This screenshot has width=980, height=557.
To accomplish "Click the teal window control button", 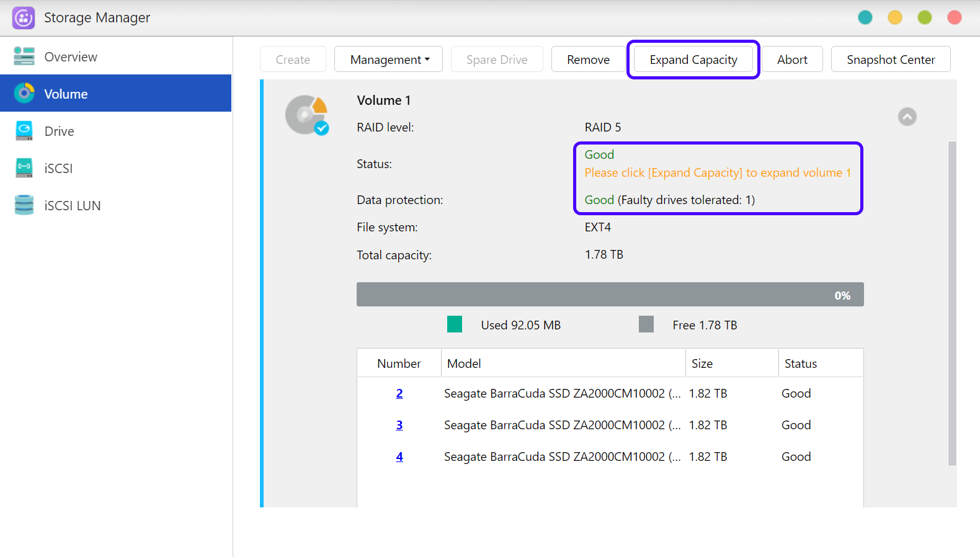I will [x=865, y=17].
